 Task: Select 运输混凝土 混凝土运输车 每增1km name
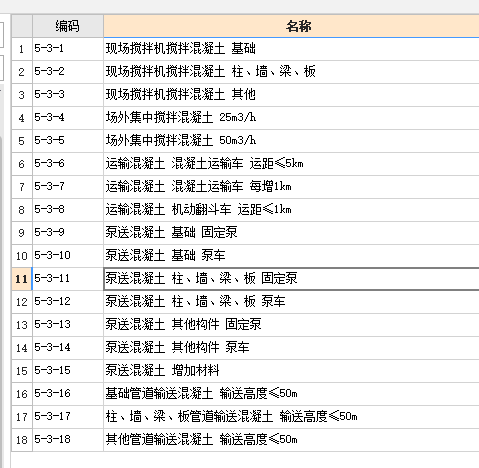point(291,187)
